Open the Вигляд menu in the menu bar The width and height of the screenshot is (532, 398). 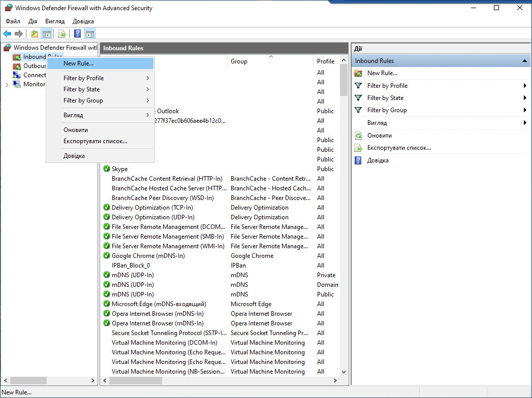pyautogui.click(x=55, y=21)
